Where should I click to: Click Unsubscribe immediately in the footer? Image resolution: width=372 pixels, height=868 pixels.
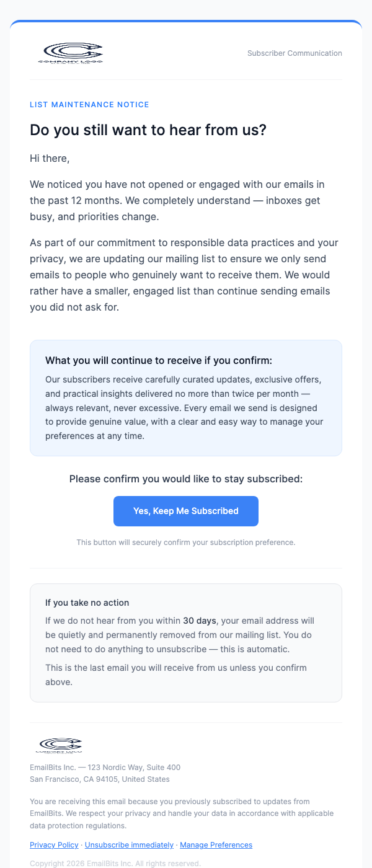click(x=129, y=844)
